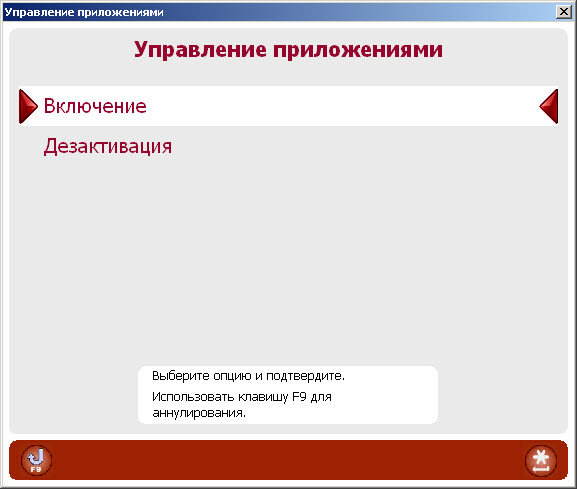
Task: Close the Управление приложениями window
Action: 564,12
